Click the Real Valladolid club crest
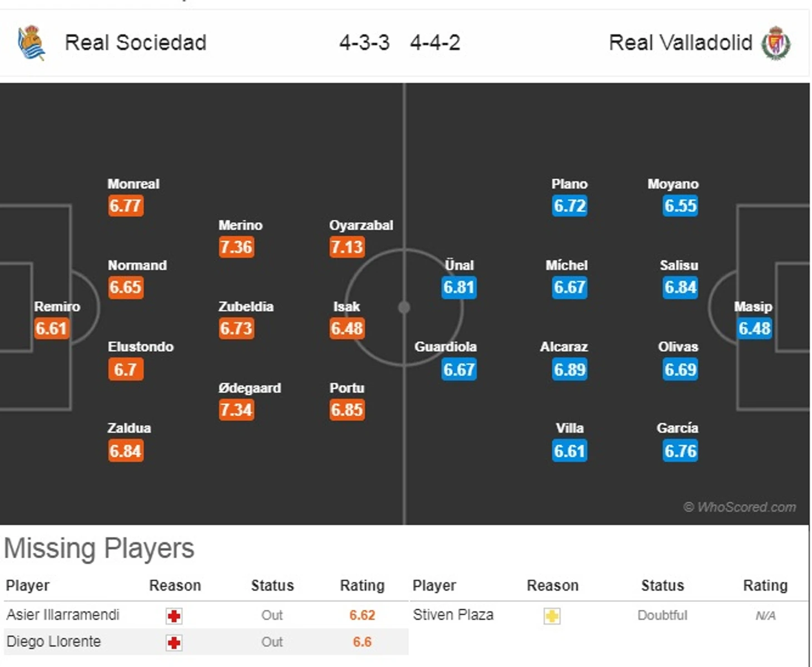 [x=776, y=43]
